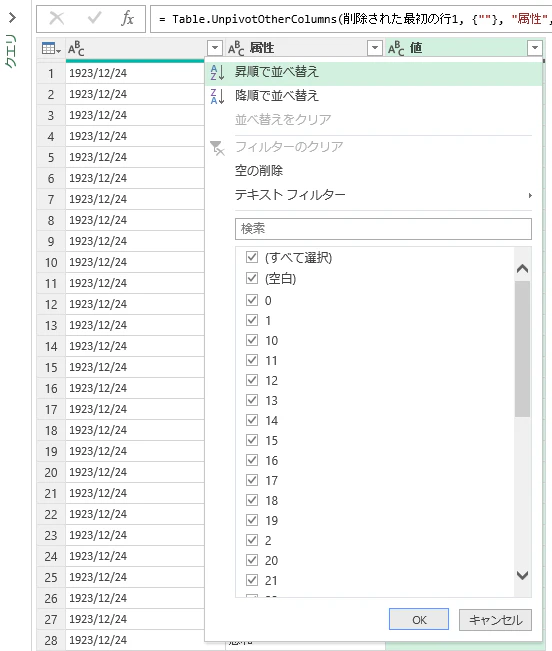Open the first column filter dropdown
The image size is (552, 651).
215,48
